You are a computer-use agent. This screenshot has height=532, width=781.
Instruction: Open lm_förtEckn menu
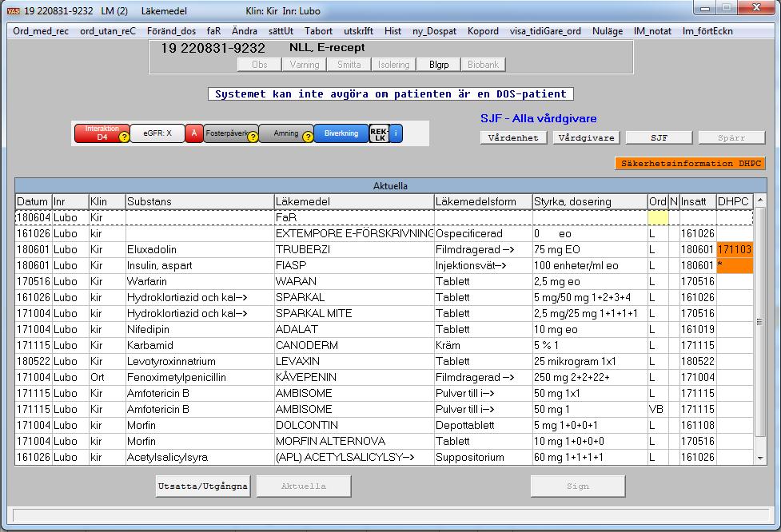tap(707, 31)
